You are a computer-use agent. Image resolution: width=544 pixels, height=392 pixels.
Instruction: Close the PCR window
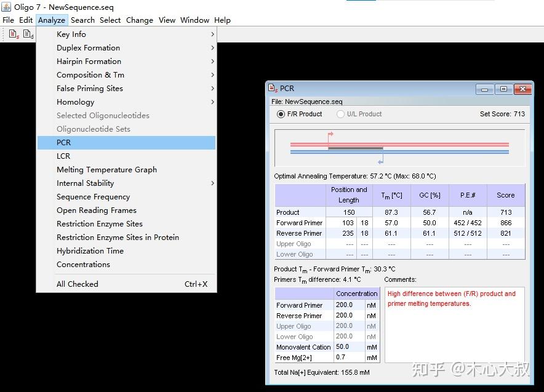tap(522, 89)
